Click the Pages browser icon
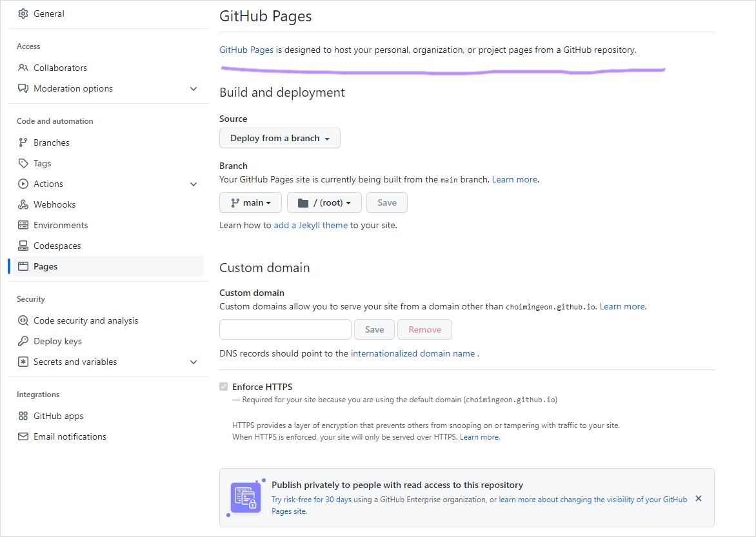Viewport: 756px width, 537px height. click(23, 266)
